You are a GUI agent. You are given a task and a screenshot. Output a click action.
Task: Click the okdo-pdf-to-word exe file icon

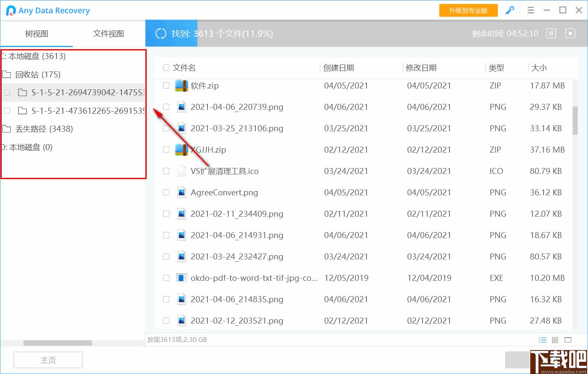coord(181,278)
